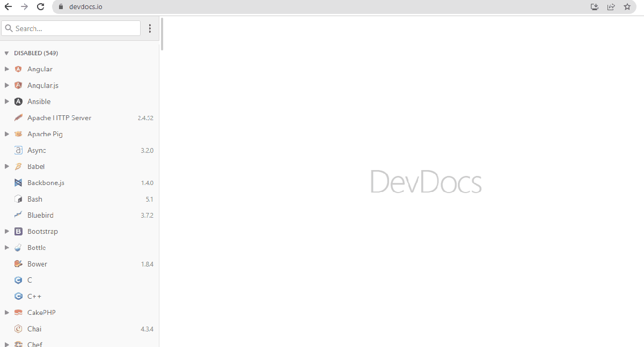Click the search magnifier icon
This screenshot has width=644, height=347.
(9, 28)
